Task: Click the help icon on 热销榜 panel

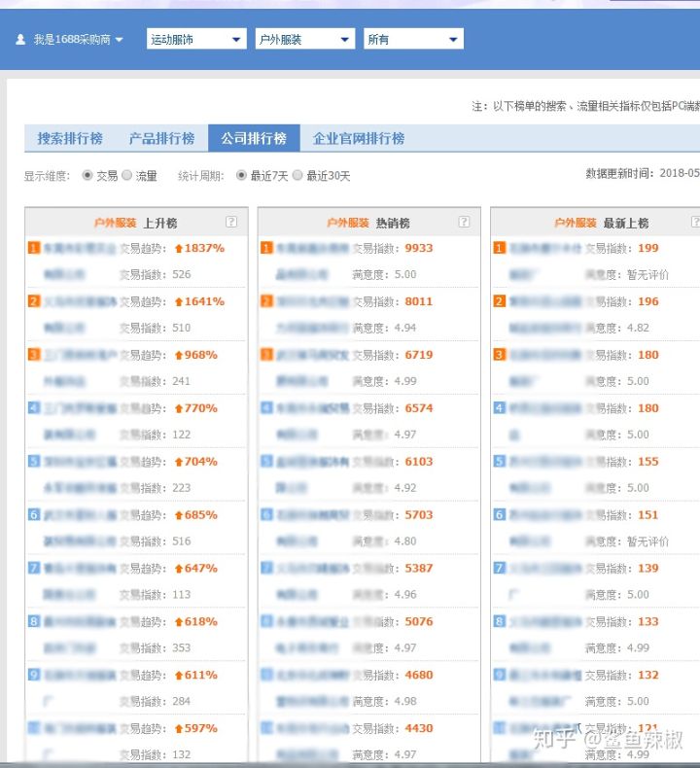Action: (464, 222)
